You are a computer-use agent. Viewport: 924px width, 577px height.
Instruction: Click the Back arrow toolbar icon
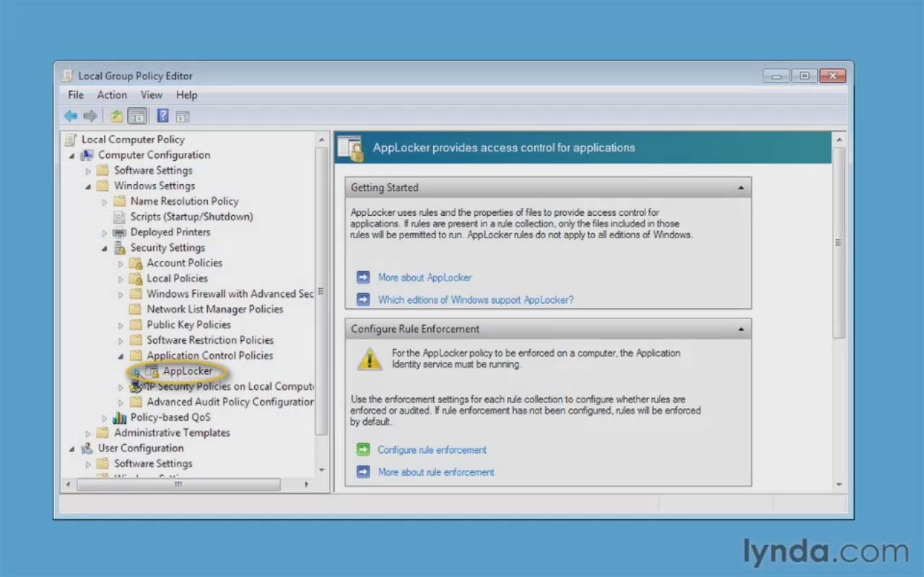(x=71, y=116)
